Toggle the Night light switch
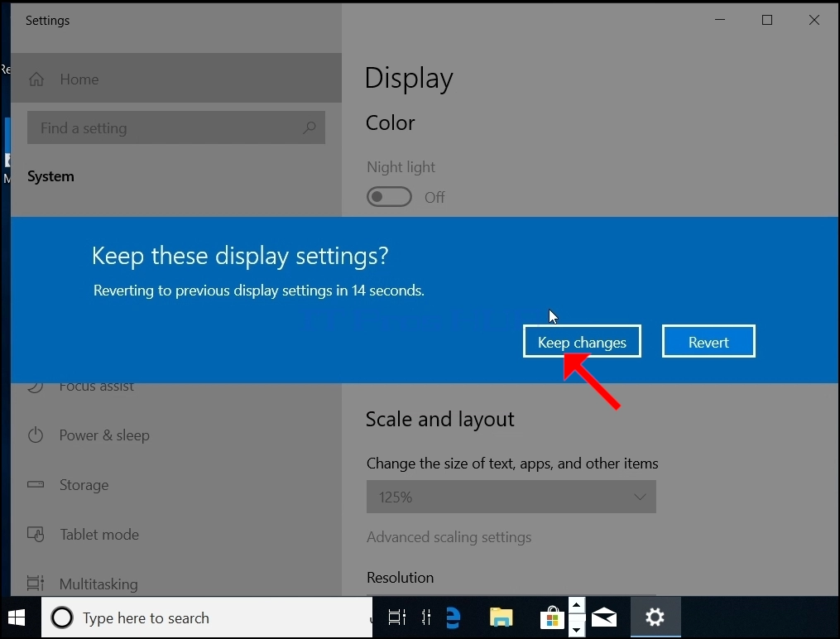 tap(390, 196)
